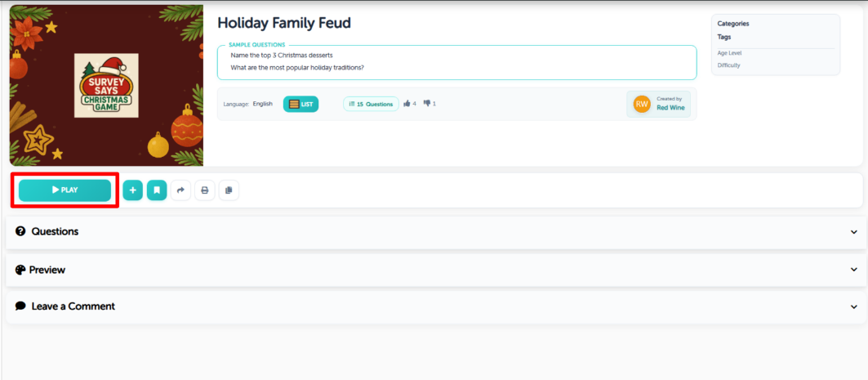Duplicate the game using copy icon
The height and width of the screenshot is (380, 868).
(229, 190)
